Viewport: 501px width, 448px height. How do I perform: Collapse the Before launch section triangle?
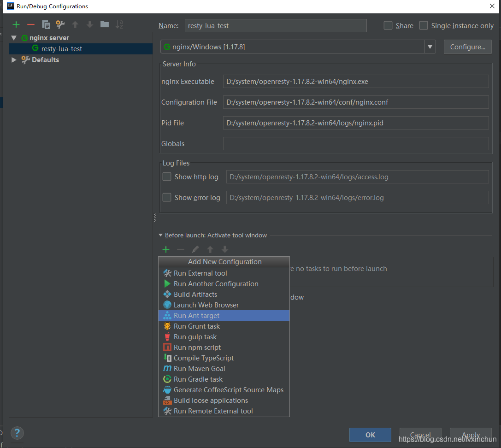161,235
